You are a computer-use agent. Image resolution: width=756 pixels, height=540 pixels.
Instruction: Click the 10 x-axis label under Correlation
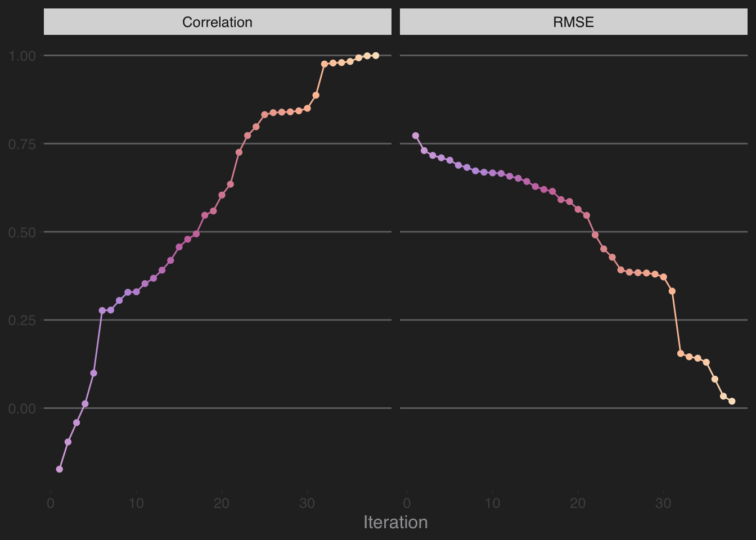[136, 503]
